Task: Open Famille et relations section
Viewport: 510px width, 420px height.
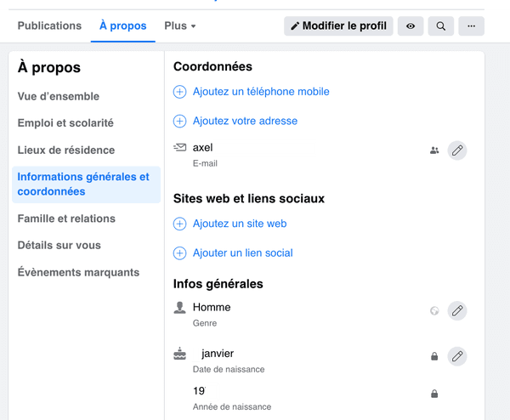Action: tap(66, 219)
